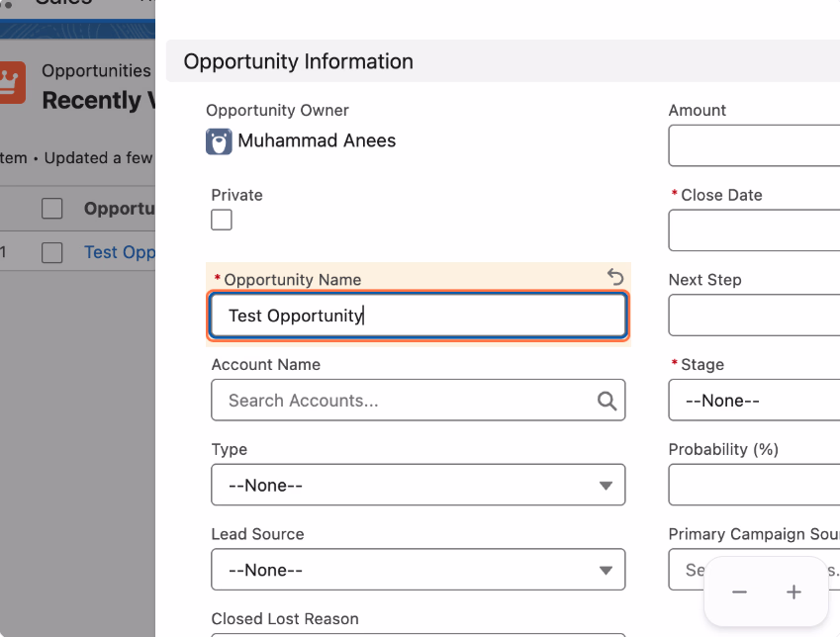The image size is (840, 637).
Task: Click the Muhammad Anees owner name
Action: 317,140
